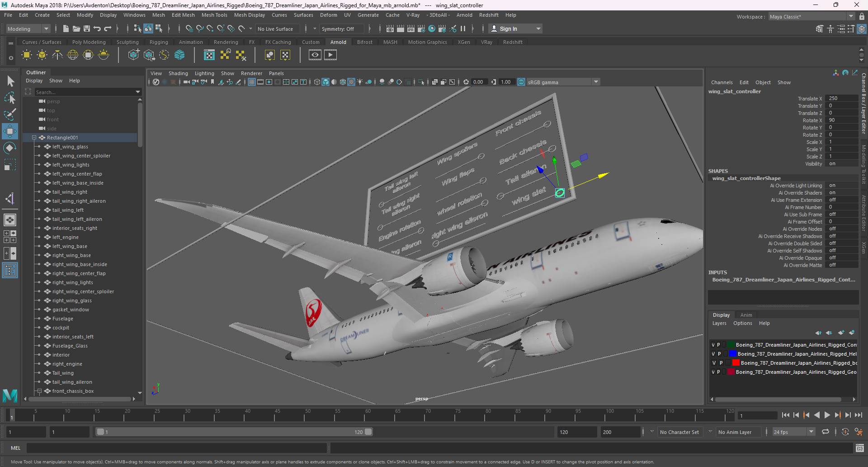Switch to the Poly Modeling shelf tab
Image resolution: width=868 pixels, height=467 pixels.
tap(89, 42)
